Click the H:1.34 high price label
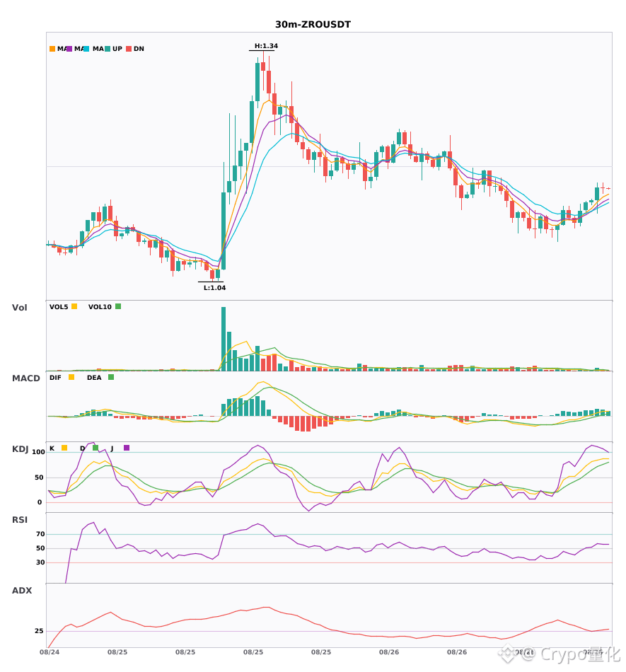The image size is (626, 672). click(x=266, y=46)
